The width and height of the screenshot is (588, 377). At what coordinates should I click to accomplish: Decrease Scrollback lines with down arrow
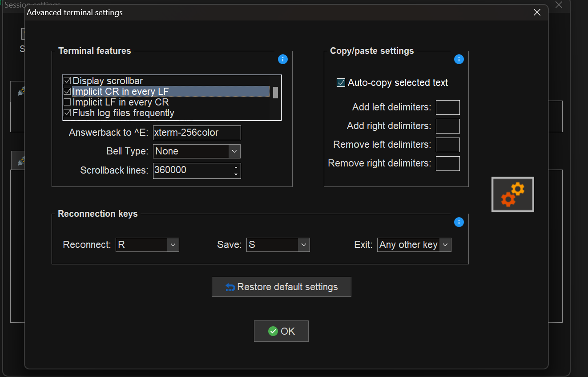coord(236,174)
